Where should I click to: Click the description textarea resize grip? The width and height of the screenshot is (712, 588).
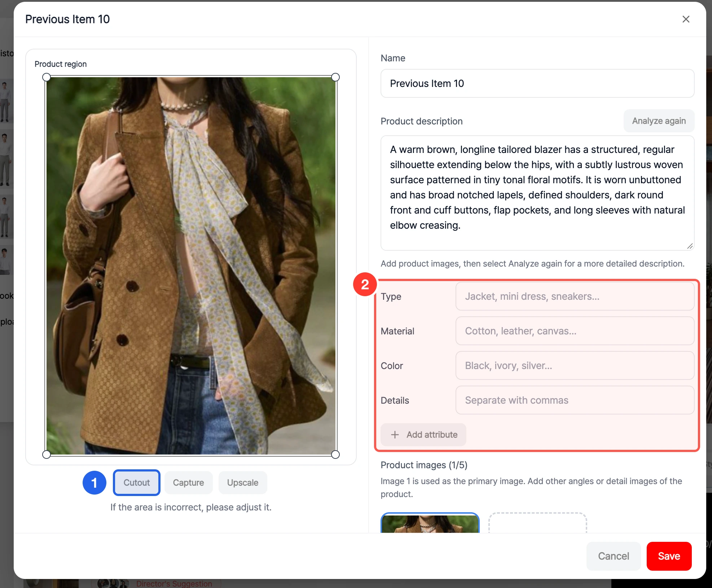click(x=690, y=246)
